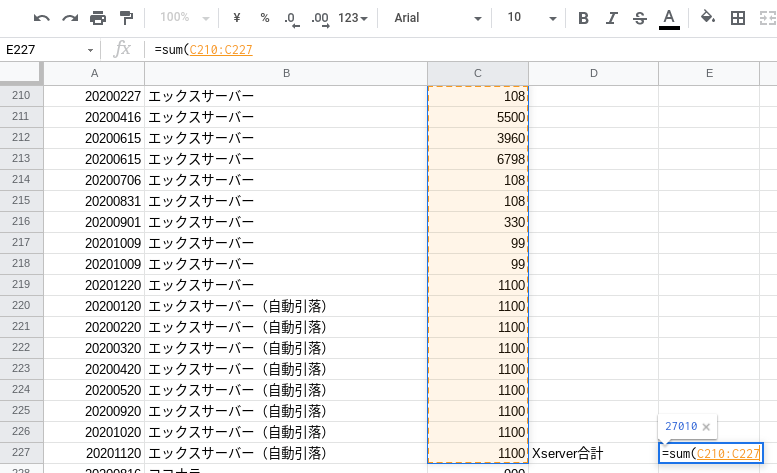The height and width of the screenshot is (473, 777).
Task: Select column E header
Action: click(x=709, y=73)
